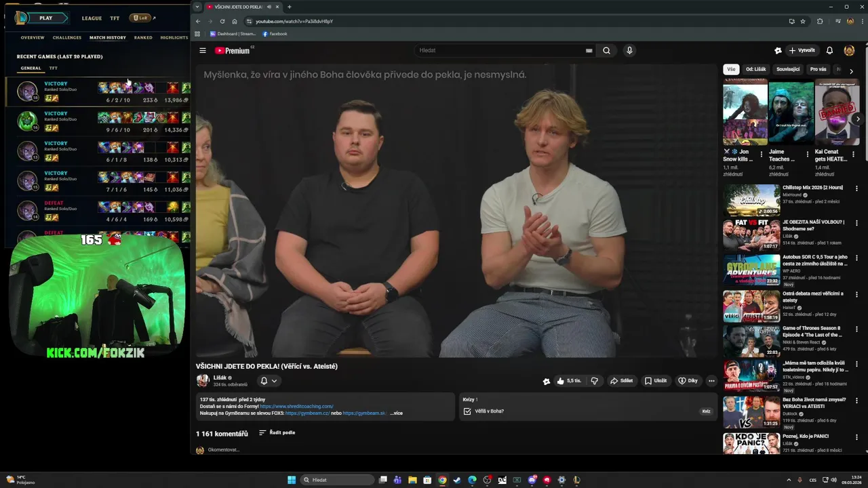Open the Facebook bookmark
This screenshot has height=488, width=868.
pyautogui.click(x=275, y=34)
